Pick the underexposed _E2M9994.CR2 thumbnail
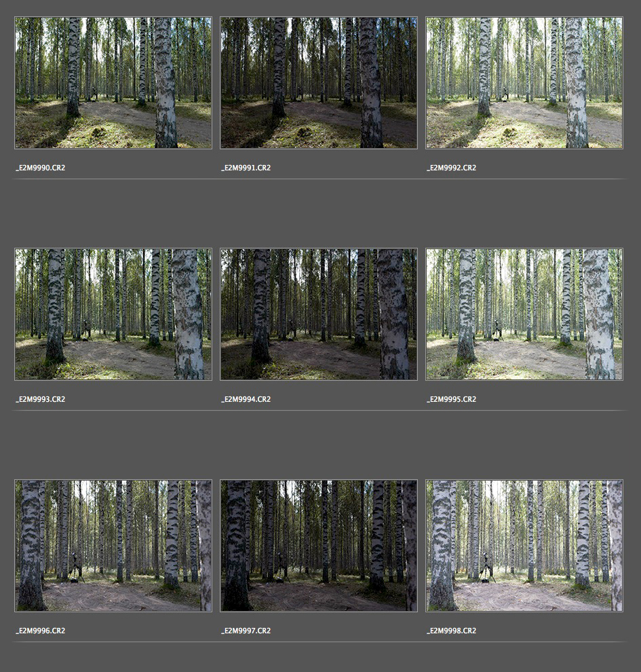The image size is (641, 672). (x=319, y=314)
